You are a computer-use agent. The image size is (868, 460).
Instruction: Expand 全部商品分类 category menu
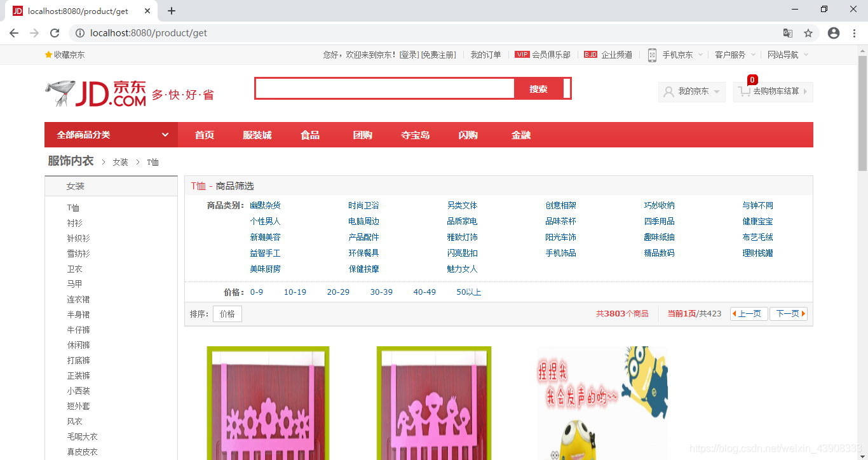(x=111, y=135)
